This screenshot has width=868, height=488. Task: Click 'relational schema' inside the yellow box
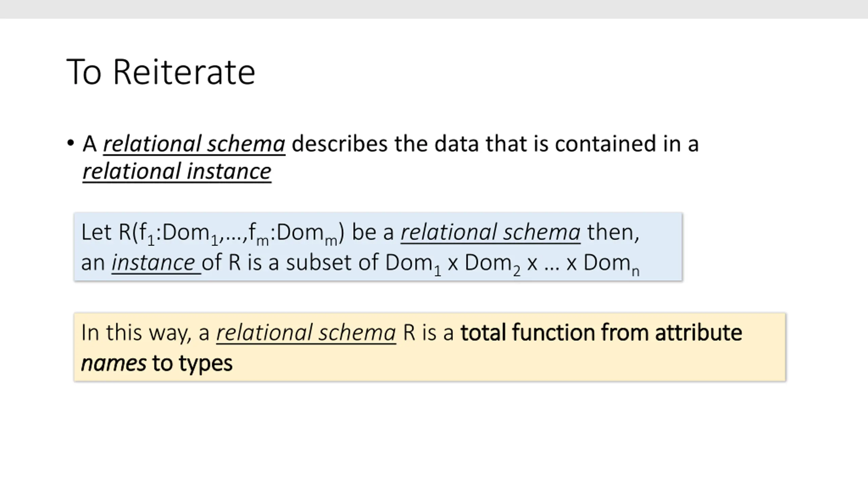pos(306,333)
